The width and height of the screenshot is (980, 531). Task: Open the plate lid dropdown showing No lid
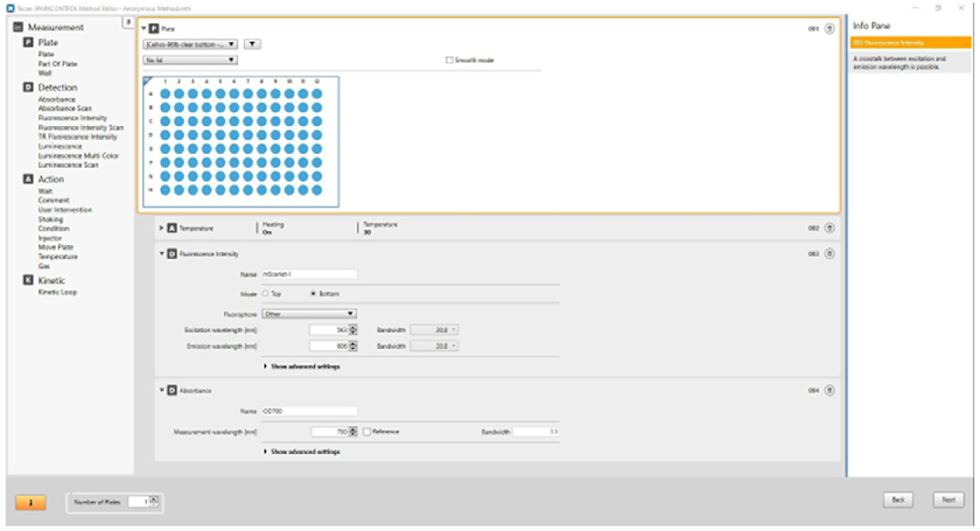(190, 60)
